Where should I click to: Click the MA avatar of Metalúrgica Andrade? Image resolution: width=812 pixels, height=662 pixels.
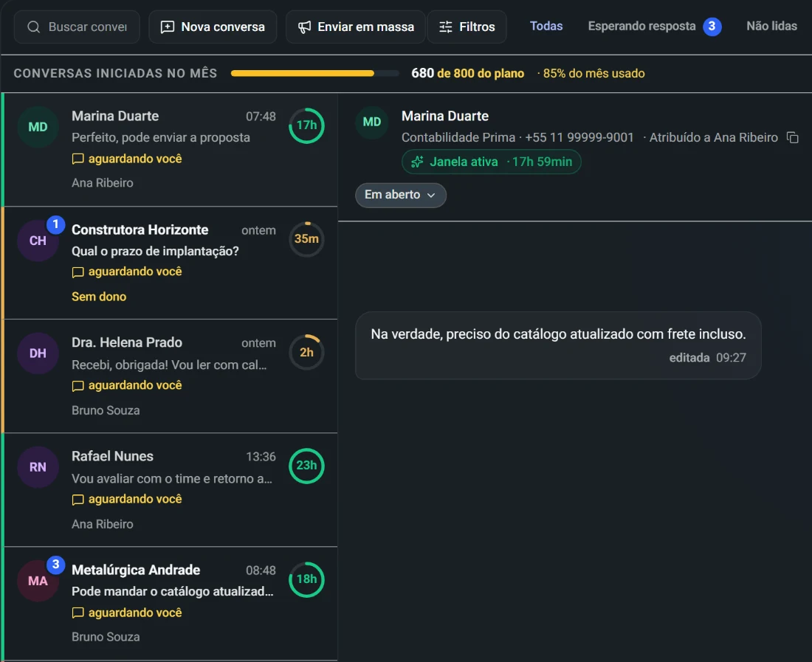(x=38, y=581)
